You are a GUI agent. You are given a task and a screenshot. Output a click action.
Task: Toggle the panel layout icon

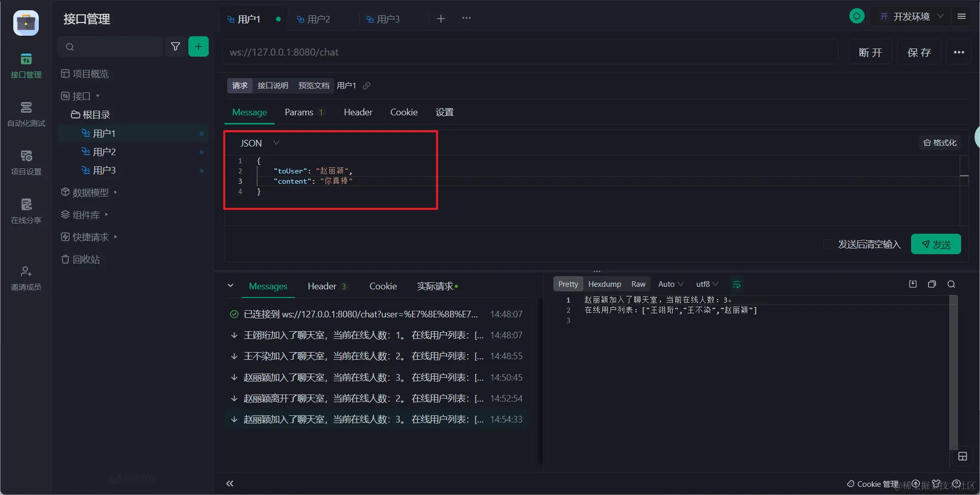pyautogui.click(x=963, y=456)
